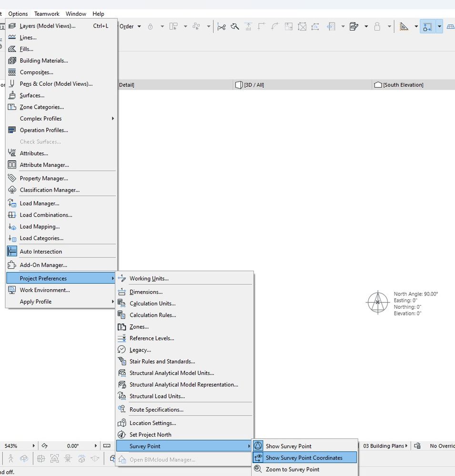Image resolution: width=455 pixels, height=476 pixels.
Task: Click the highlighted selection tool toolbar icon
Action: point(427,26)
